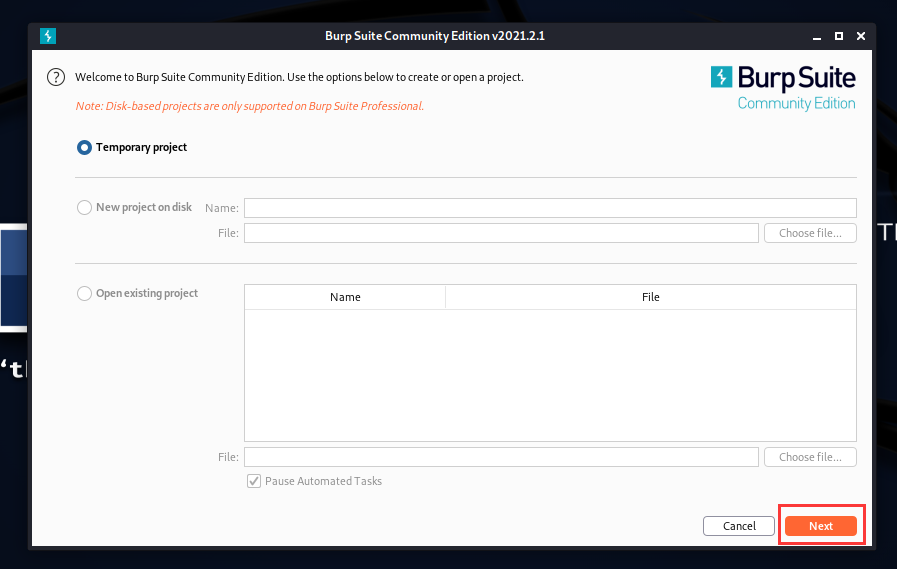Click the orange Next button
This screenshot has width=897, height=569.
pyautogui.click(x=821, y=526)
